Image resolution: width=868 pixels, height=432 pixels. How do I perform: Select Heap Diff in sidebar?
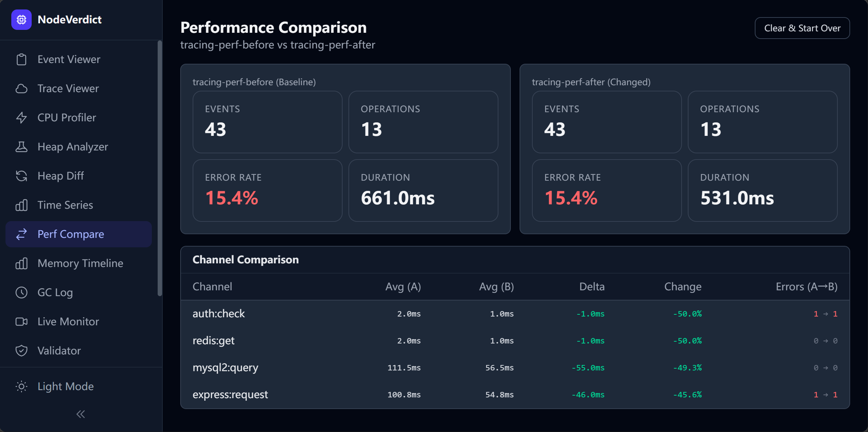(x=79, y=176)
